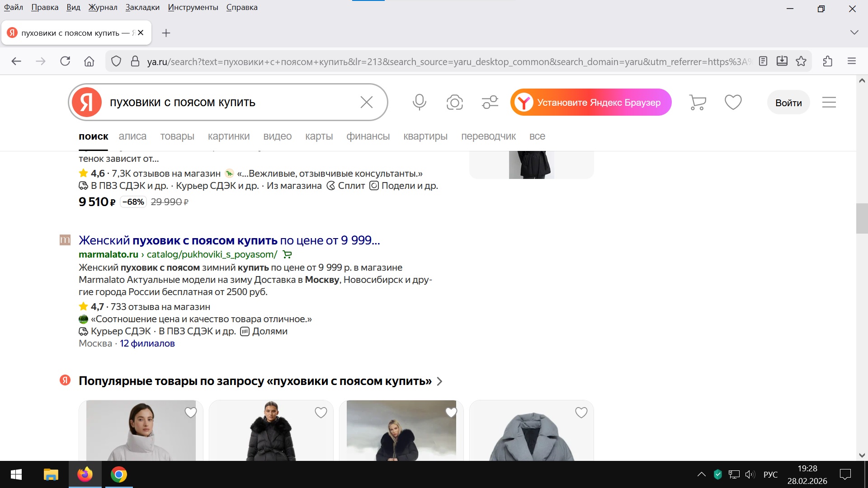Open the shopping cart icon

click(698, 103)
